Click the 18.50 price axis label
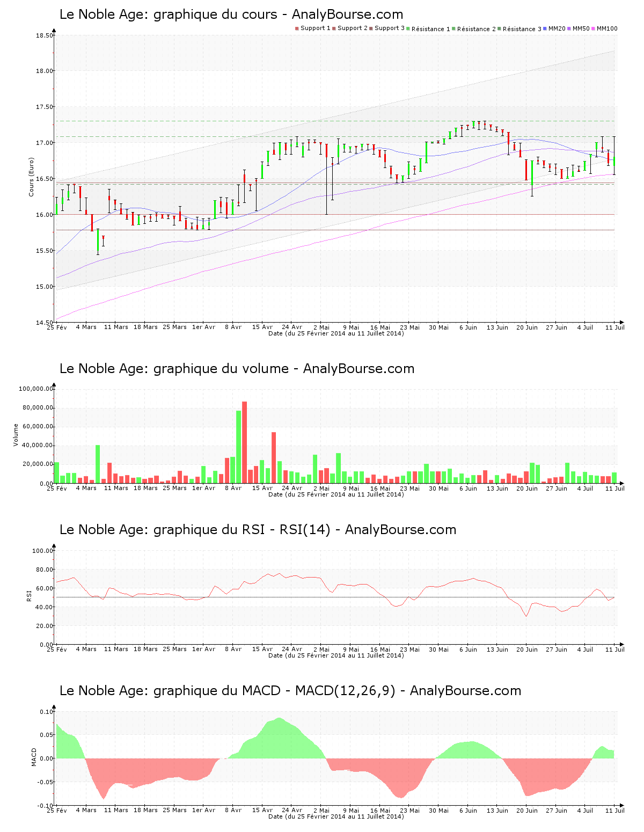 coord(45,35)
